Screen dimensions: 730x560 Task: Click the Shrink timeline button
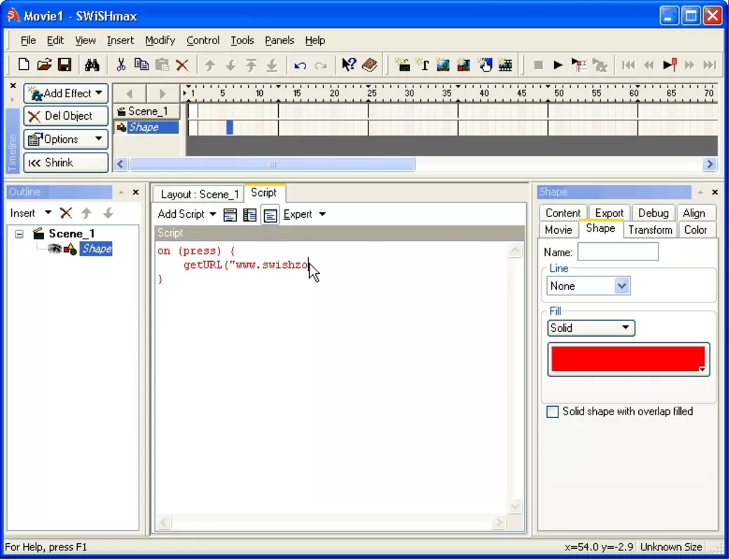[x=66, y=163]
